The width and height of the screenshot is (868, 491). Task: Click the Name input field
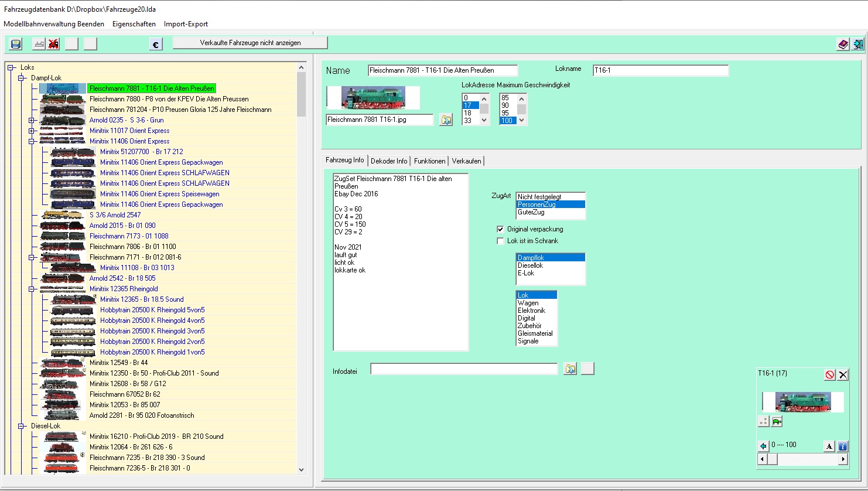pyautogui.click(x=443, y=70)
